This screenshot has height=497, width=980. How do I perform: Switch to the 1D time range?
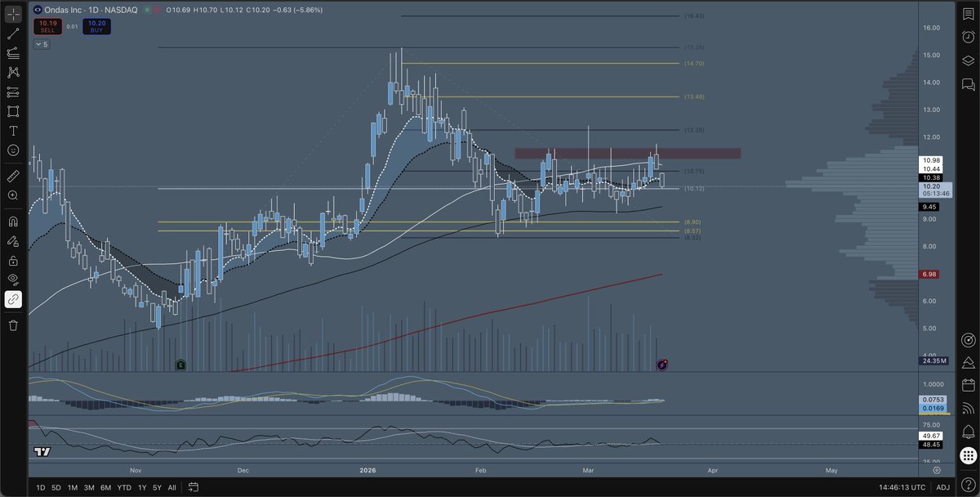tap(41, 487)
